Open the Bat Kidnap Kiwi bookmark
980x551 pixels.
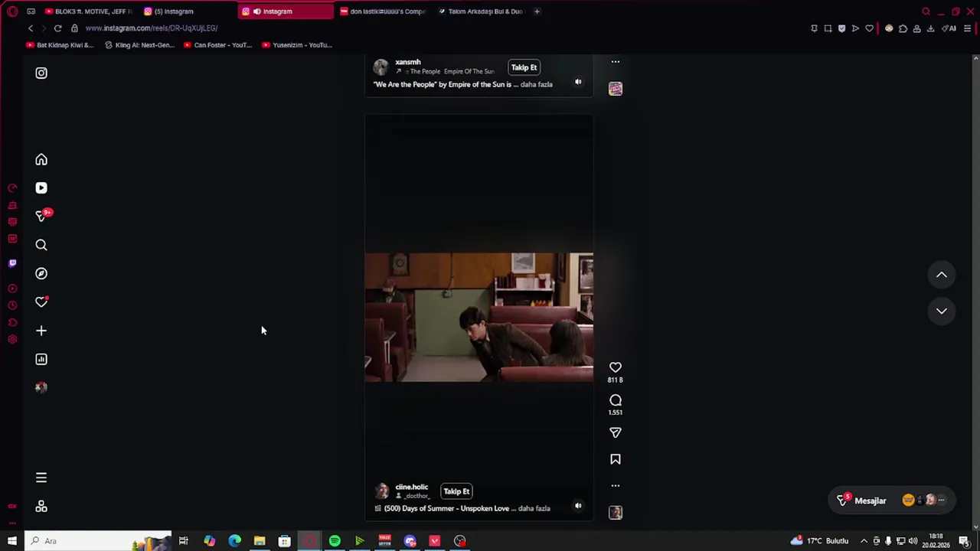tap(60, 45)
